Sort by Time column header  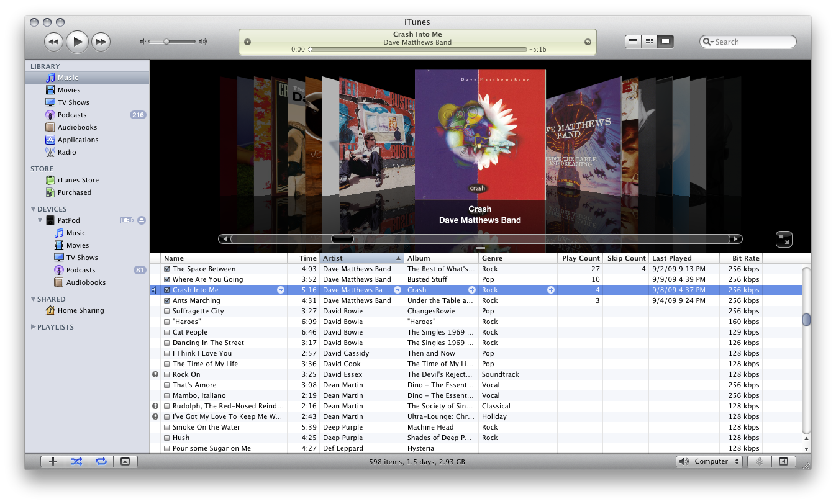coord(304,258)
